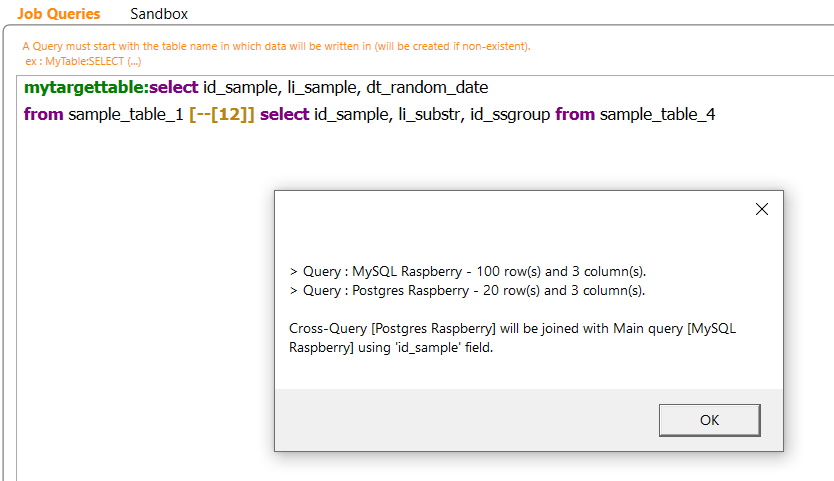The width and height of the screenshot is (834, 481).
Task: Open the Sandbox tab
Action: (x=159, y=14)
